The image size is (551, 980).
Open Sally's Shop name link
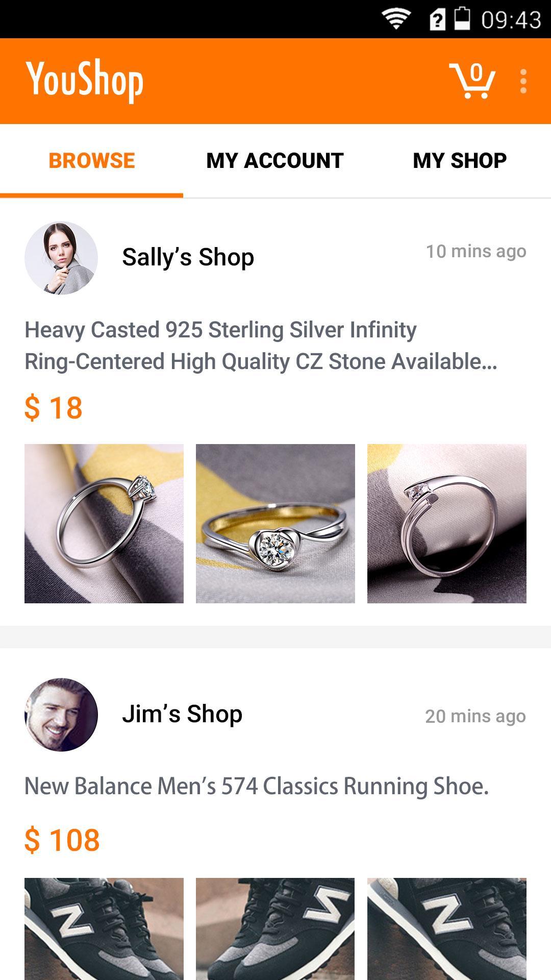pos(188,257)
